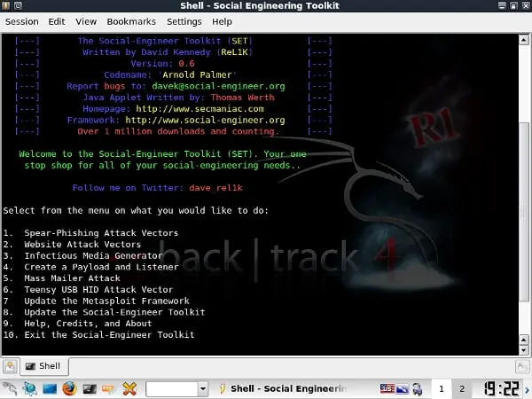532x399 pixels.
Task: Click the email davek@social-engineer.org
Action: pyautogui.click(x=218, y=86)
